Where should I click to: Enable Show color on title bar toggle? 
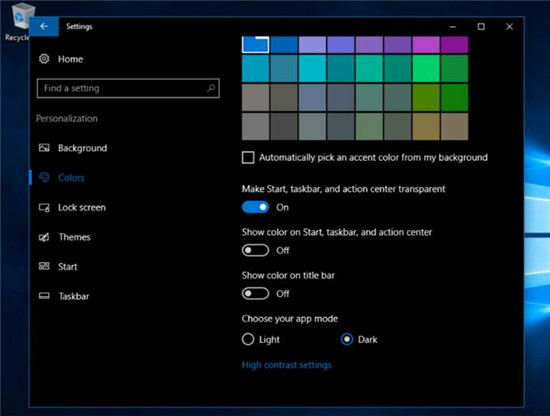pos(255,293)
